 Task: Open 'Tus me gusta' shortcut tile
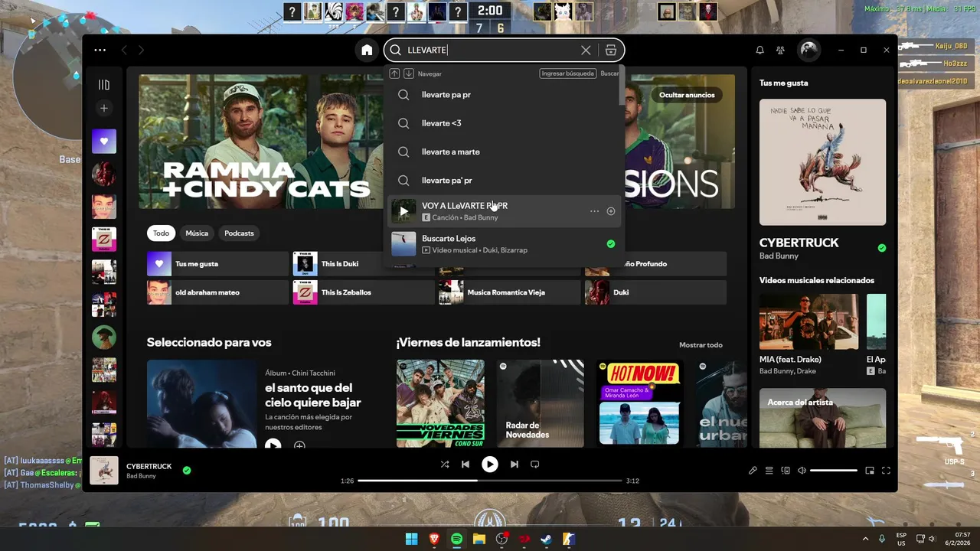point(217,264)
